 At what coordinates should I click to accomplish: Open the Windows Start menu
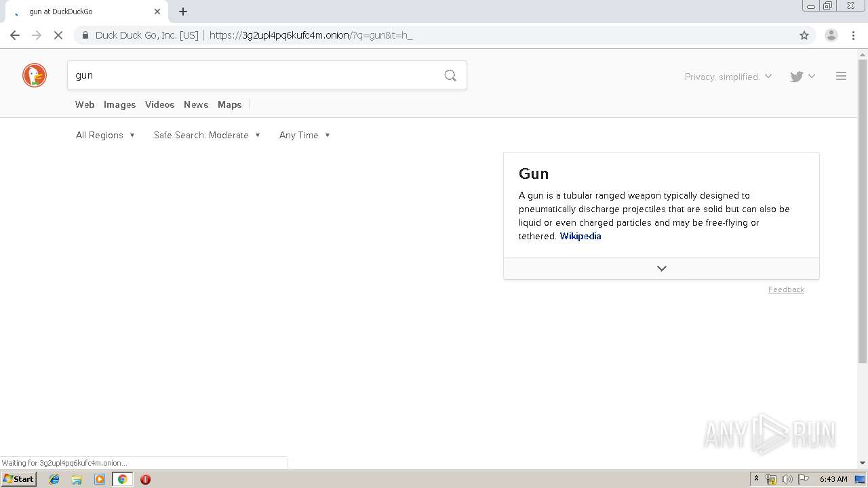point(19,479)
